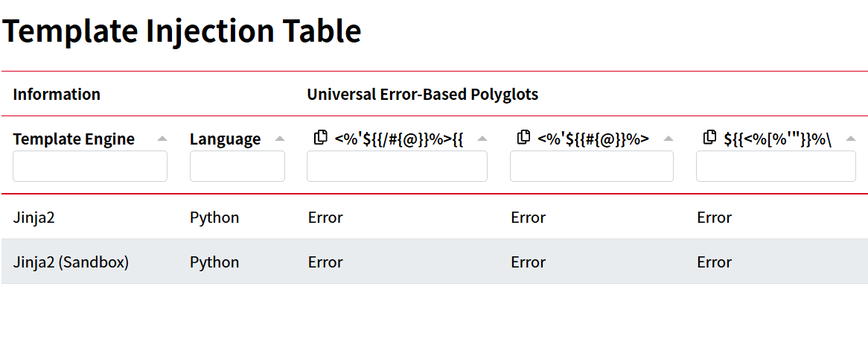The height and width of the screenshot is (345, 868).
Task: Click the Information group header
Action: click(57, 94)
